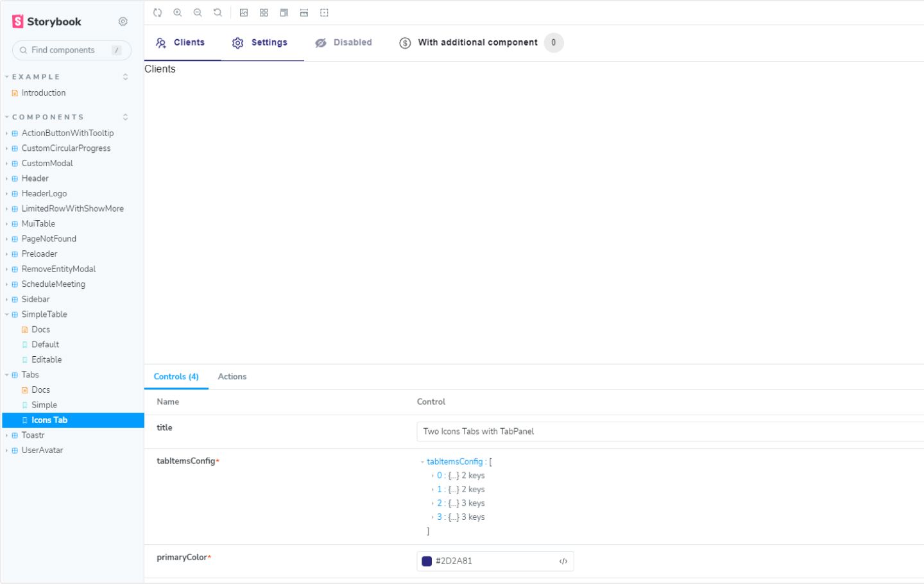Expand the MuiTable component
Viewport: 924px width, 584px height.
(38, 224)
